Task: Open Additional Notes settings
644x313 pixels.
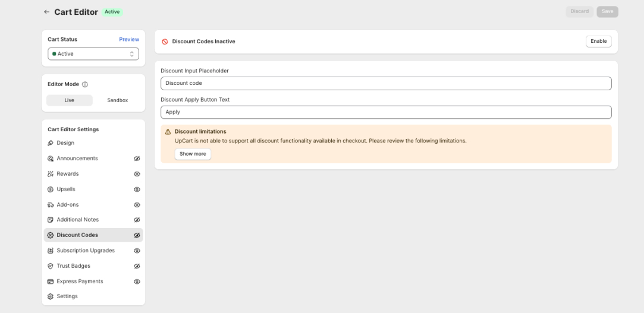Action: (78, 220)
